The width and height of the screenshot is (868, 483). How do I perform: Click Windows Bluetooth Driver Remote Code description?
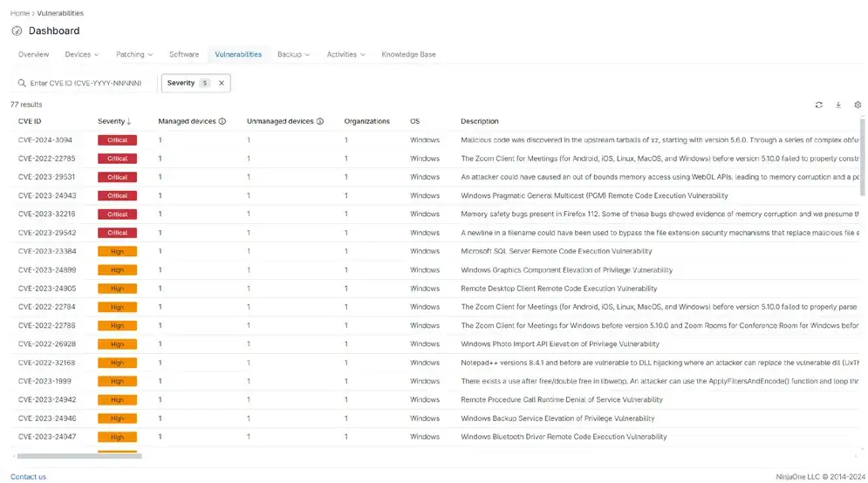point(564,437)
